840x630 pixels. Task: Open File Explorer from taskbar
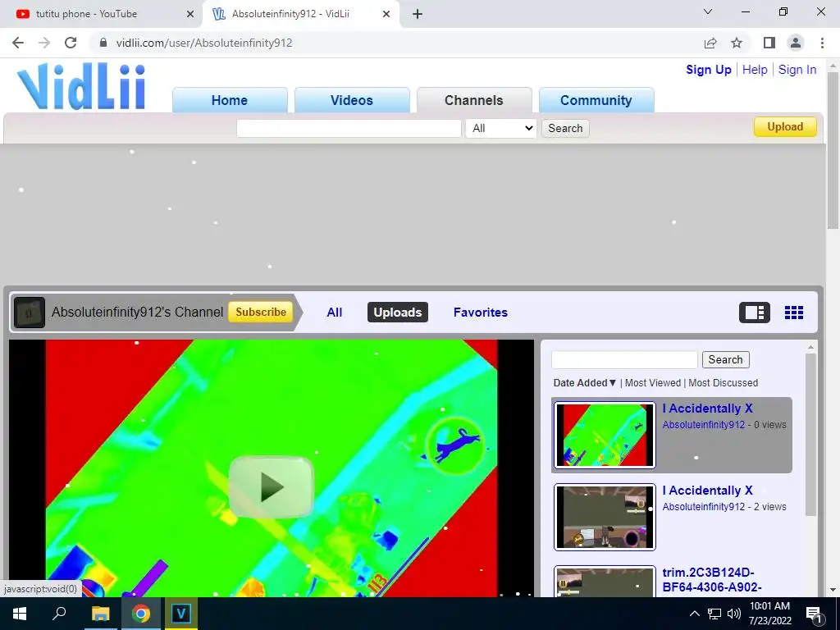100,614
